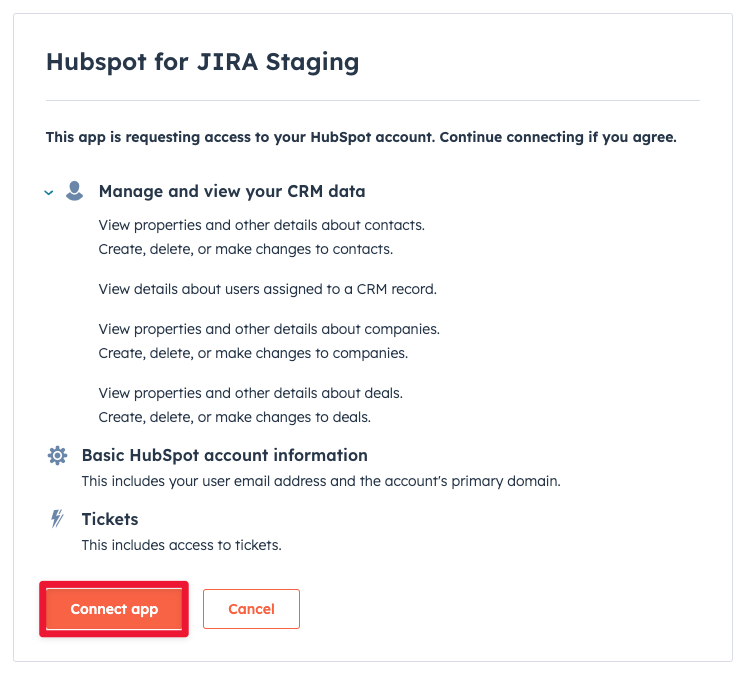Screen dimensions: 746x675
Task: Click the lightning bolt Tickets icon
Action: click(x=58, y=519)
